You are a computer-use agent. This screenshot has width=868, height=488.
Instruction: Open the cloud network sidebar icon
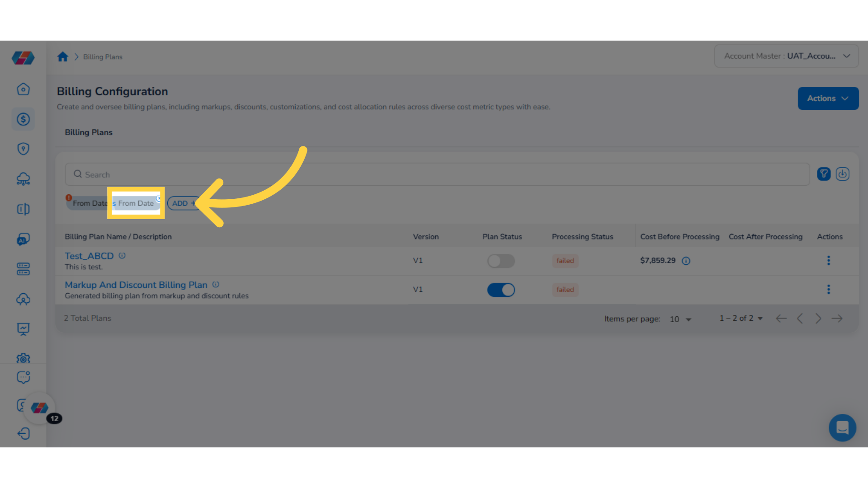23,179
